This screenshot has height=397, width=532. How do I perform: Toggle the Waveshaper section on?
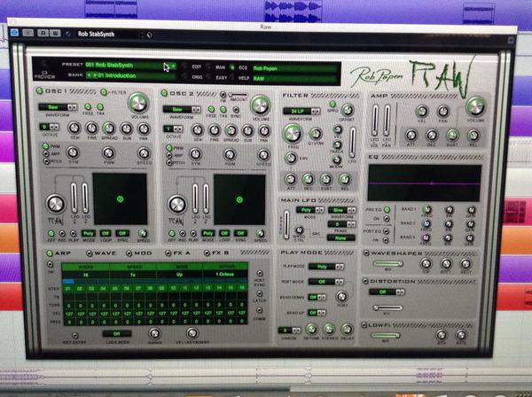coord(366,253)
